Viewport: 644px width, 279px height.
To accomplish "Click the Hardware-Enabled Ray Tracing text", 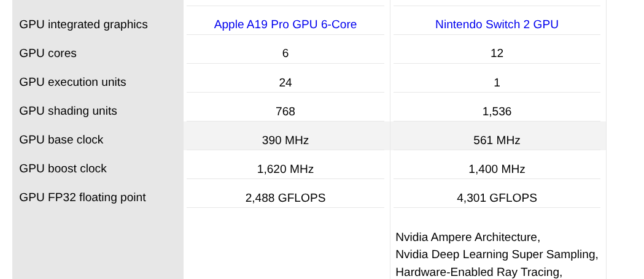I will click(478, 272).
